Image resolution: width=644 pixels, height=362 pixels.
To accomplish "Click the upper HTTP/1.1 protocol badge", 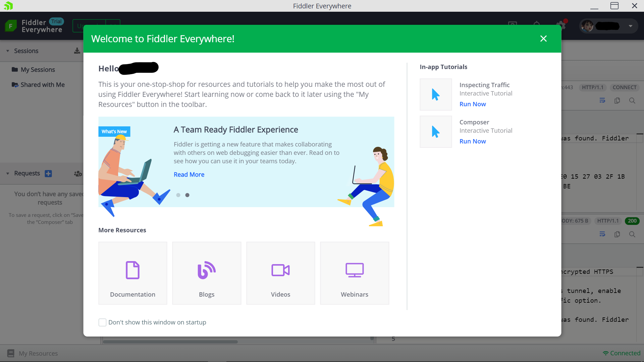I will click(593, 87).
